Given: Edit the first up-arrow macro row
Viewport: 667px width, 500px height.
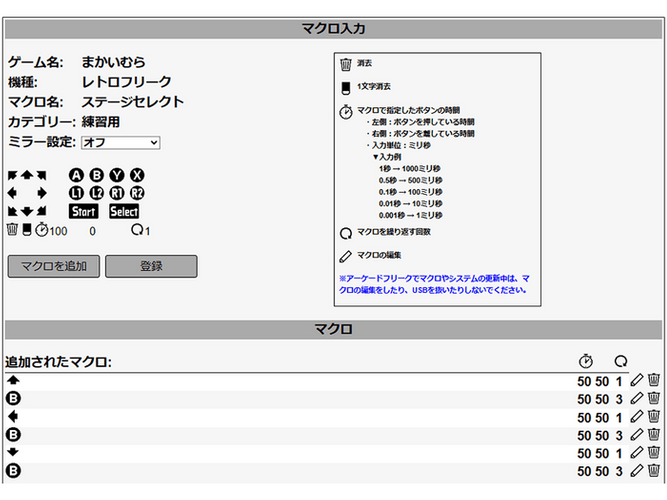Looking at the screenshot, I should coord(636,380).
